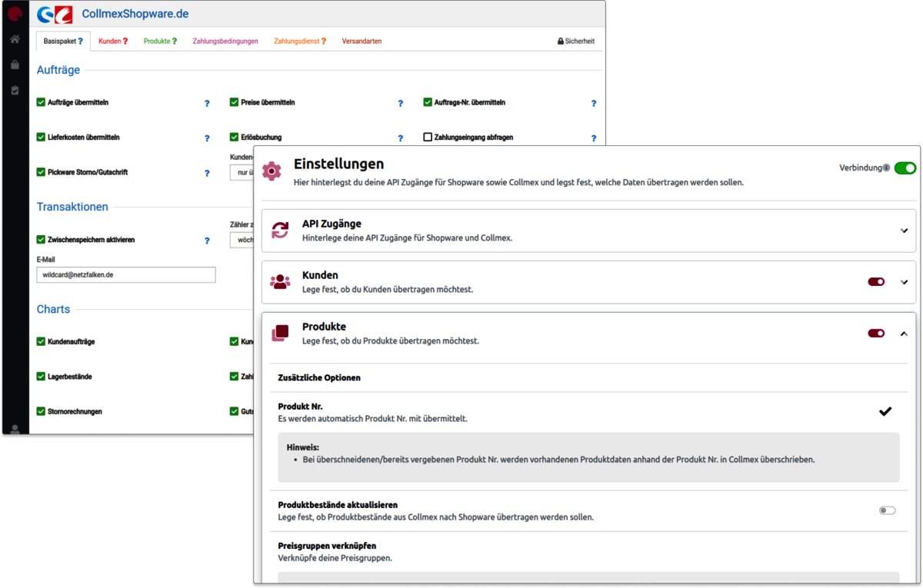Click the stacked squares icon of Produkte section
Screen dimensions: 923x588
coord(280,333)
